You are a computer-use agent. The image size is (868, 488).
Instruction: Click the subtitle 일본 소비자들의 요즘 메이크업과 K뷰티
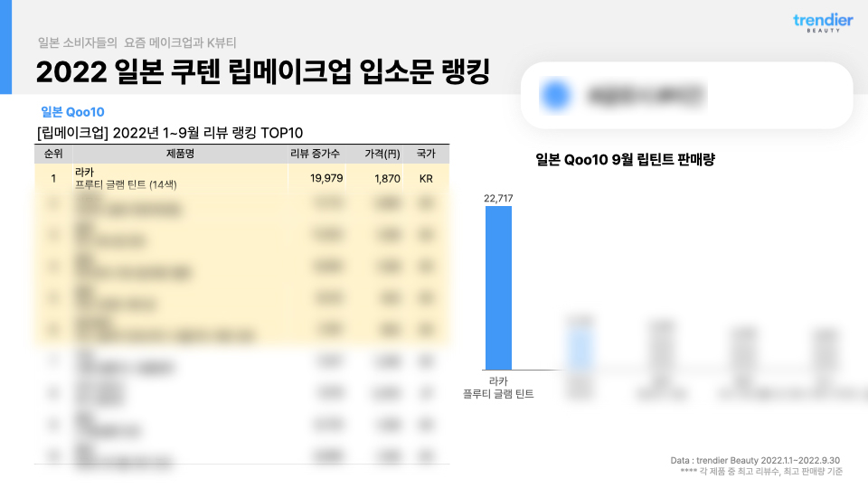(x=137, y=42)
